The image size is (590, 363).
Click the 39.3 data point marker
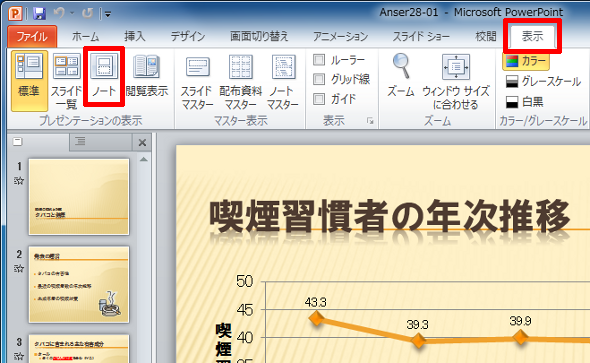click(x=418, y=341)
